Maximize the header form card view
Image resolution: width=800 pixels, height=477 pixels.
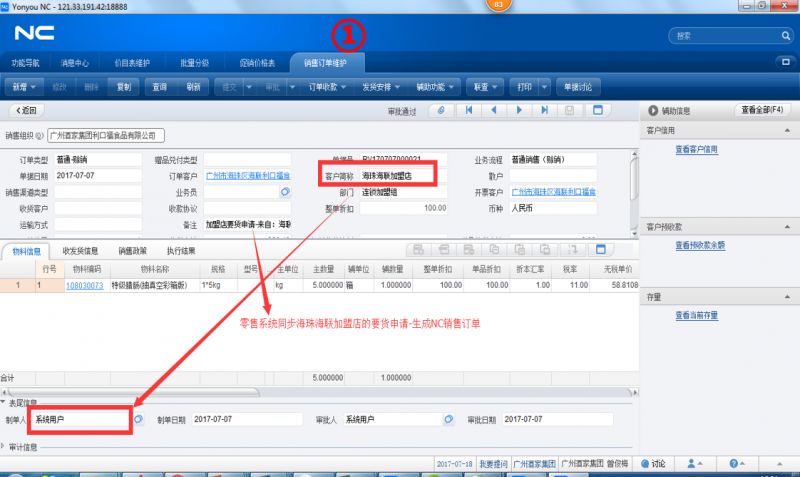598,110
